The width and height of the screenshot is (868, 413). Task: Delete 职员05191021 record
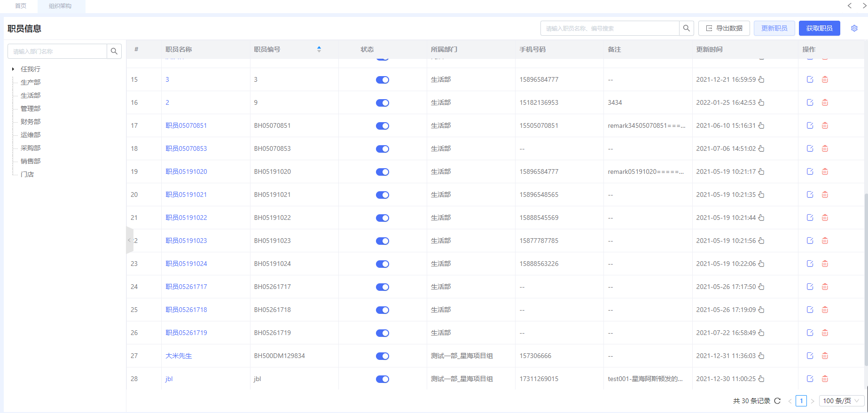pyautogui.click(x=825, y=195)
